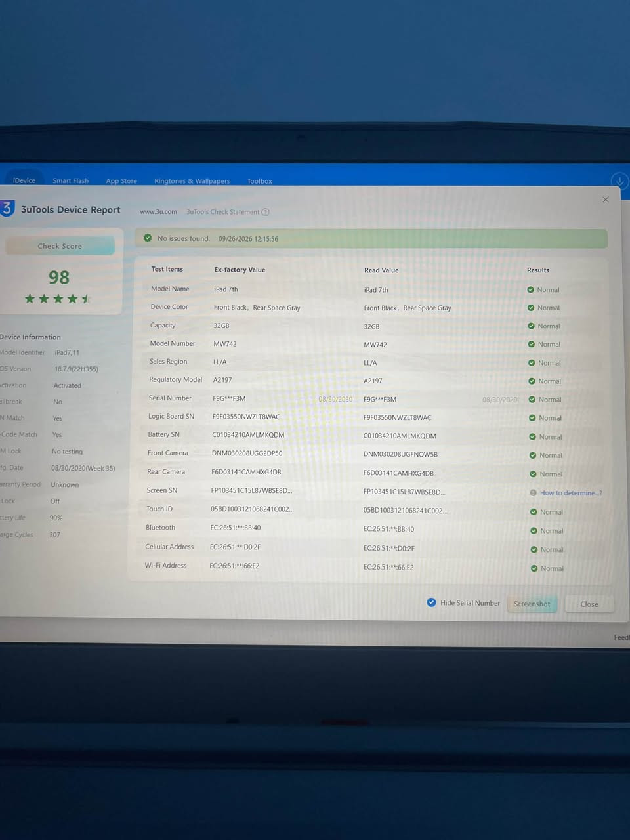
Task: Click the Touch ID row label
Action: pyautogui.click(x=159, y=509)
